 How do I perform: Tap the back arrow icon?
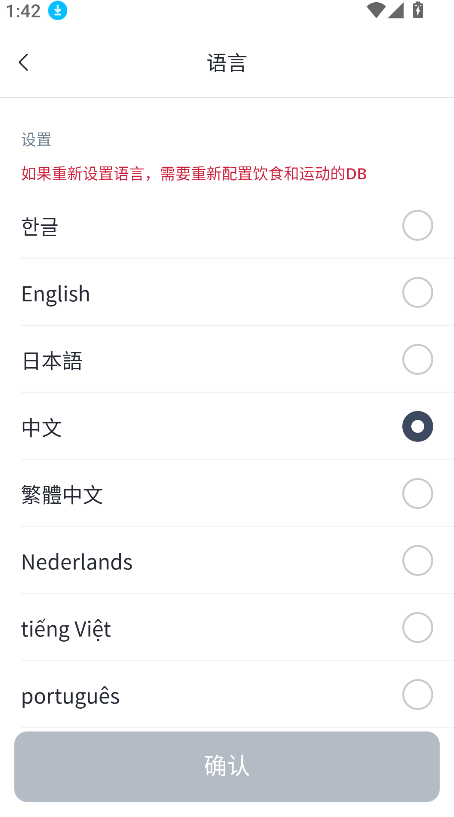point(23,63)
